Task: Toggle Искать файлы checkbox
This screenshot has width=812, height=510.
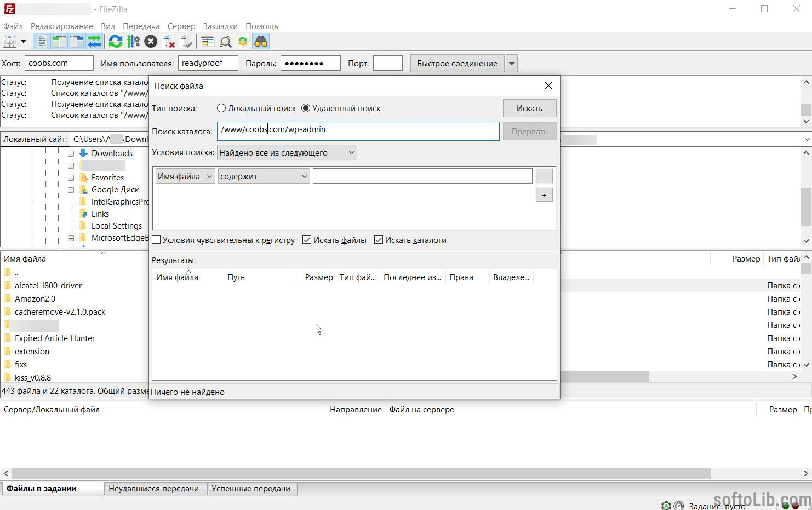Action: [307, 240]
